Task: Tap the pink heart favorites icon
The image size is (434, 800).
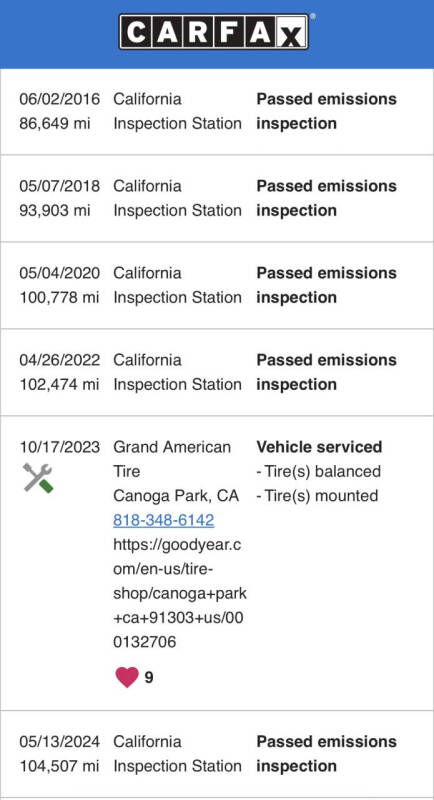Action: 127,677
